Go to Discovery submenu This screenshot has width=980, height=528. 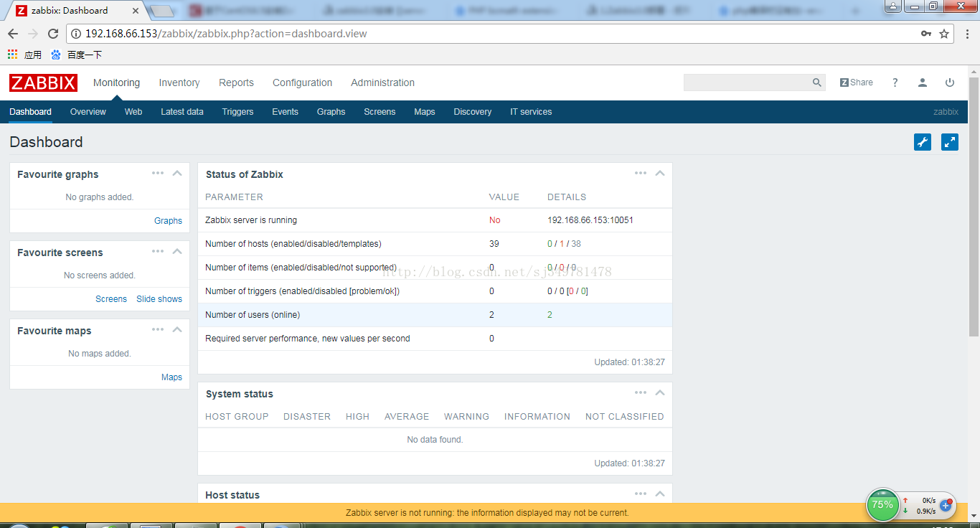tap(473, 112)
